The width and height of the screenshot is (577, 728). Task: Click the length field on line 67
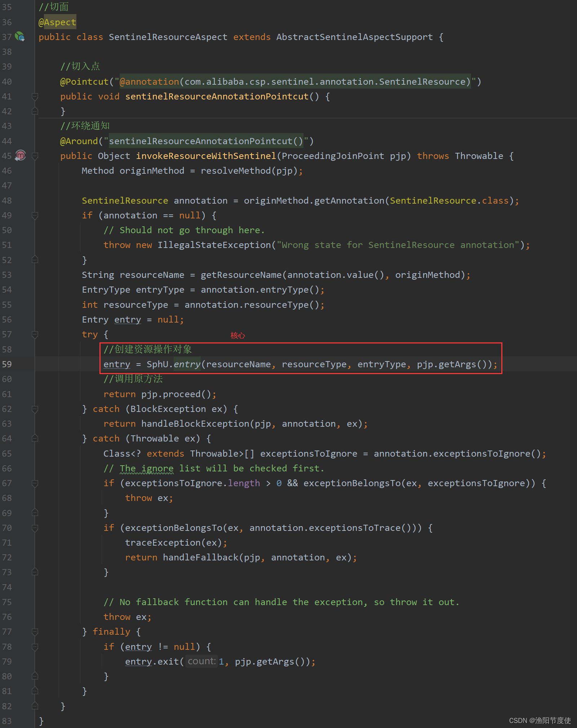coord(244,483)
